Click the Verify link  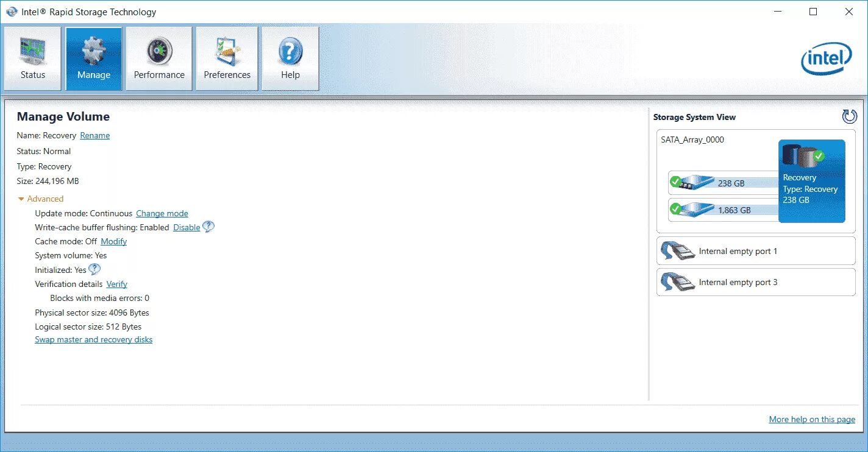[117, 284]
